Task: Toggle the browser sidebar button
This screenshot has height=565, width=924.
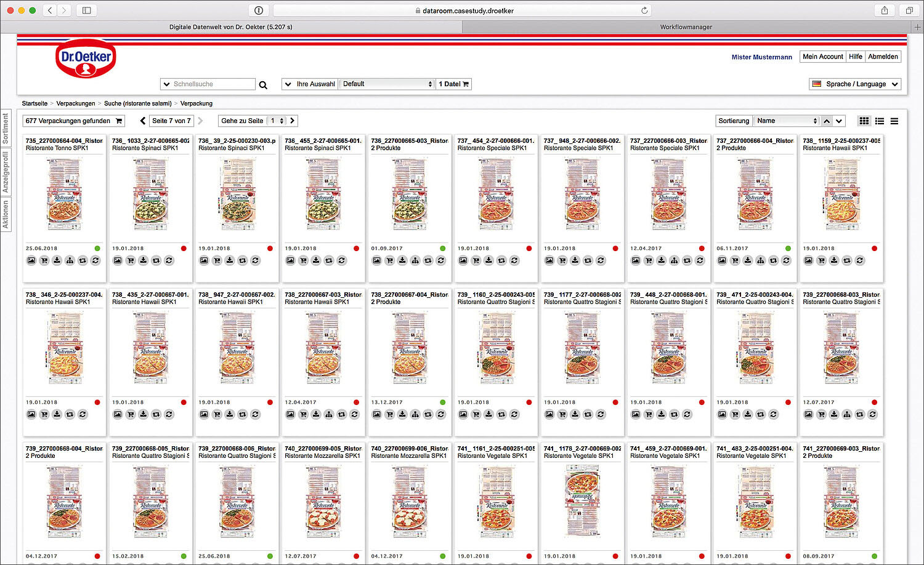Action: tap(86, 10)
